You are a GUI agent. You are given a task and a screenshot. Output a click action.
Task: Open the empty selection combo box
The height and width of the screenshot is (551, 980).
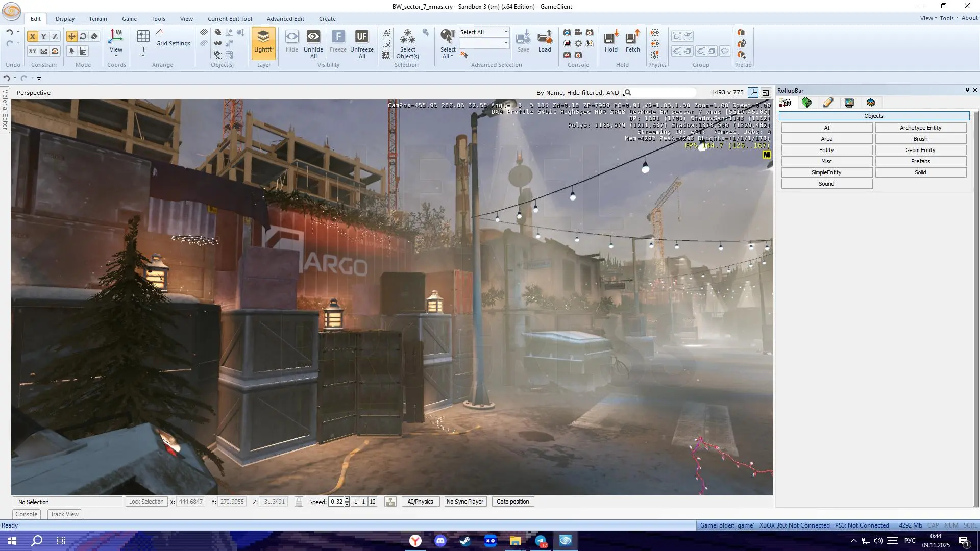point(484,43)
